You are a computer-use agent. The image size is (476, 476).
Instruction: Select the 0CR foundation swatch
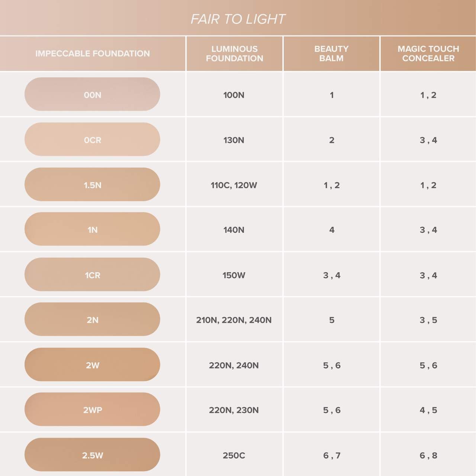click(x=92, y=139)
